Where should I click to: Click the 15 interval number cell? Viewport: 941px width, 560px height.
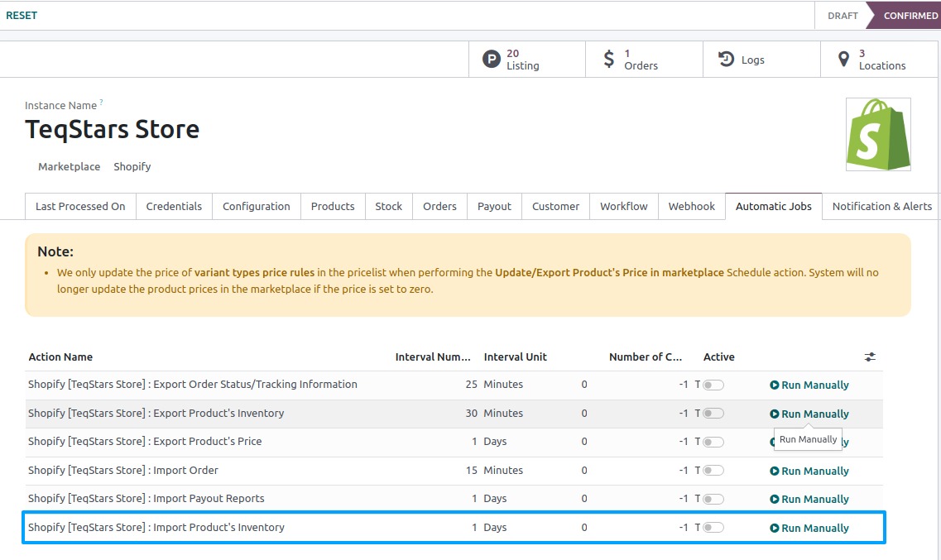click(x=471, y=470)
